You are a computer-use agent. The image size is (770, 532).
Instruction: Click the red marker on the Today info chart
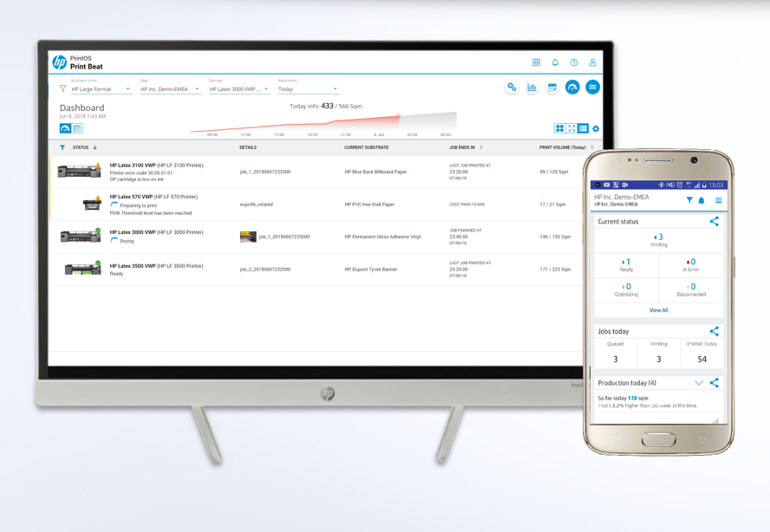(x=398, y=116)
